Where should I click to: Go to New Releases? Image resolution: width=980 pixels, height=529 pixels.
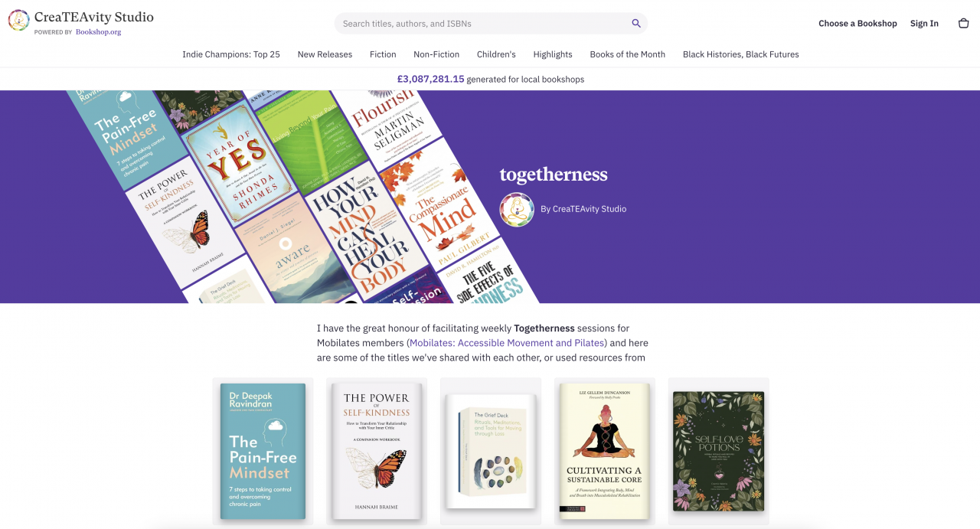325,54
